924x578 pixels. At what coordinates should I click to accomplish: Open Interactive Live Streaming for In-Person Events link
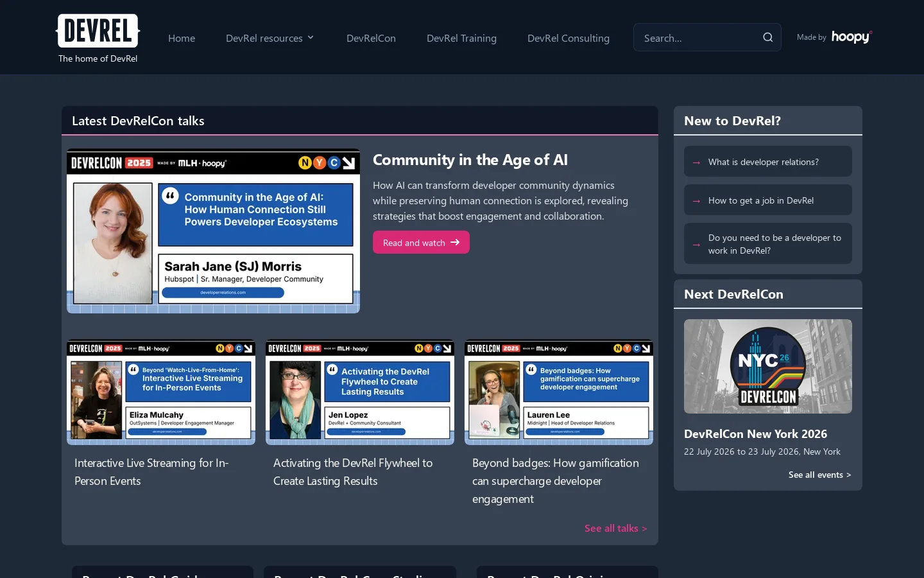[151, 471]
